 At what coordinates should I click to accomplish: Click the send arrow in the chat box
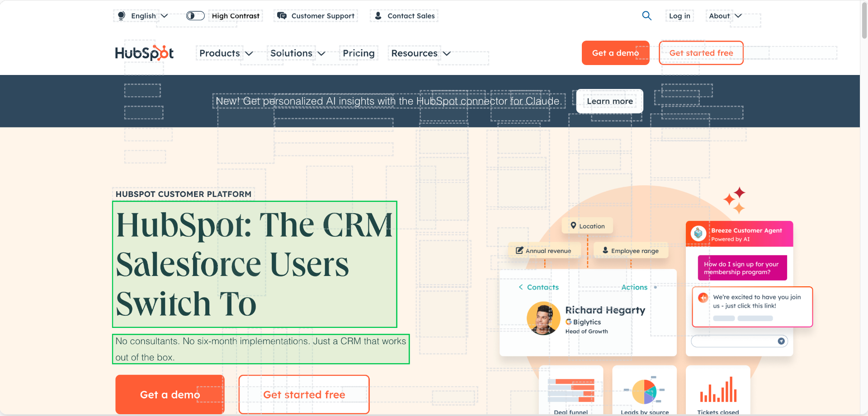[x=781, y=341]
